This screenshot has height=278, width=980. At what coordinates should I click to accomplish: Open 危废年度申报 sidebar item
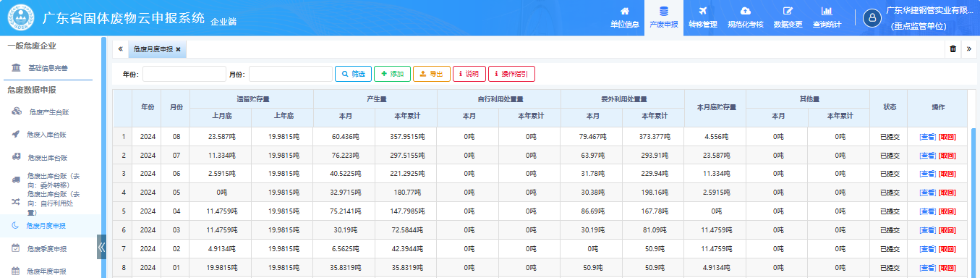point(47,271)
